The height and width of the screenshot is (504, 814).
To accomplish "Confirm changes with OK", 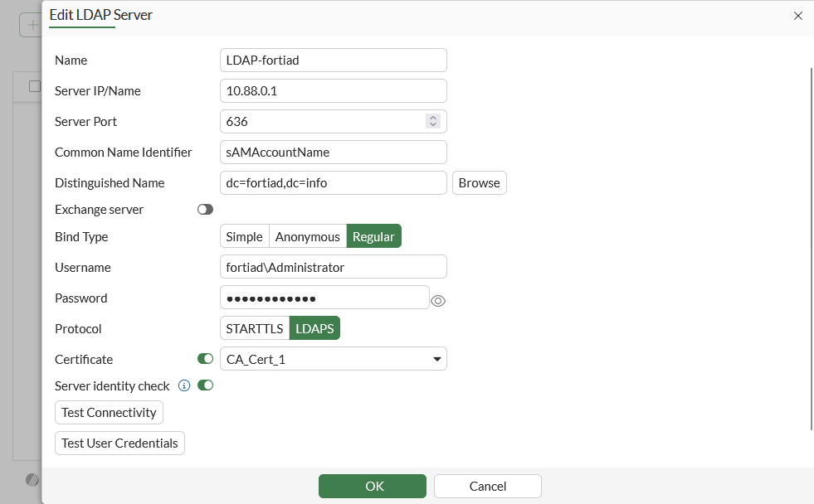I will 372,486.
